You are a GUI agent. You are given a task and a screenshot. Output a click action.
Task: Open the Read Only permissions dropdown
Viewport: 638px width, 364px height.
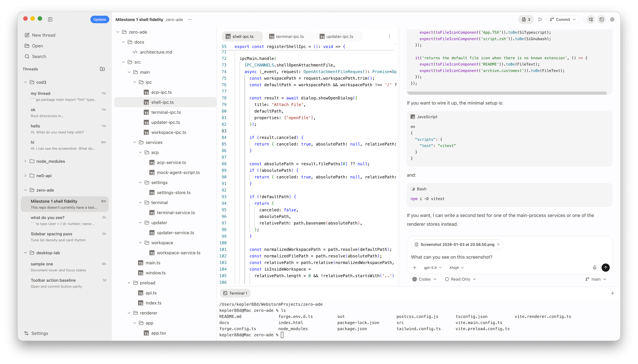coord(460,279)
